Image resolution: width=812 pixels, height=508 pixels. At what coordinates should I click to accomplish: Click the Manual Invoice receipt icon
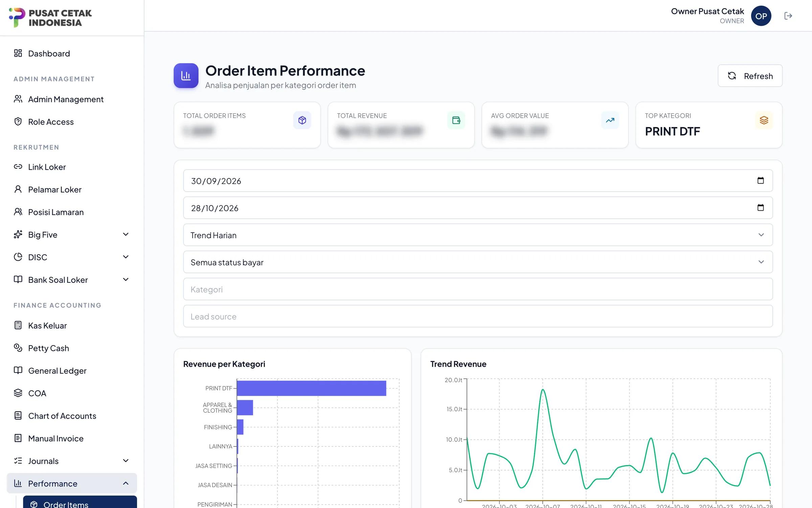[x=18, y=438]
